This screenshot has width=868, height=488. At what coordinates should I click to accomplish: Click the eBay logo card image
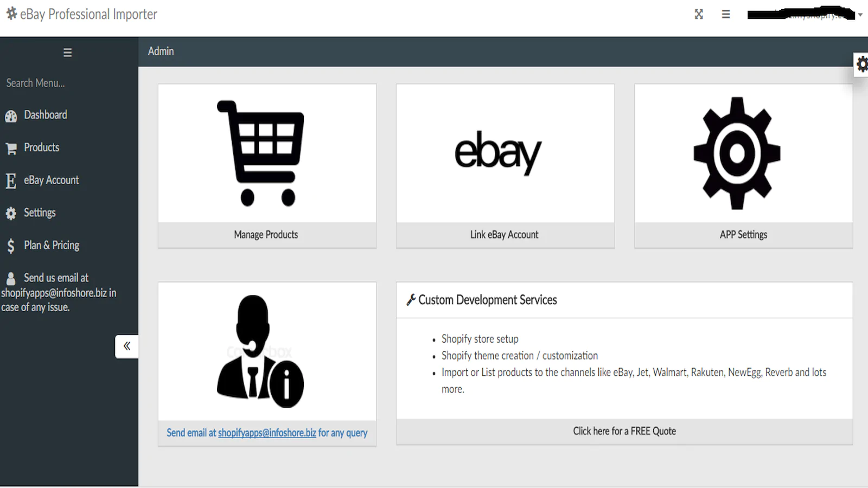498,153
